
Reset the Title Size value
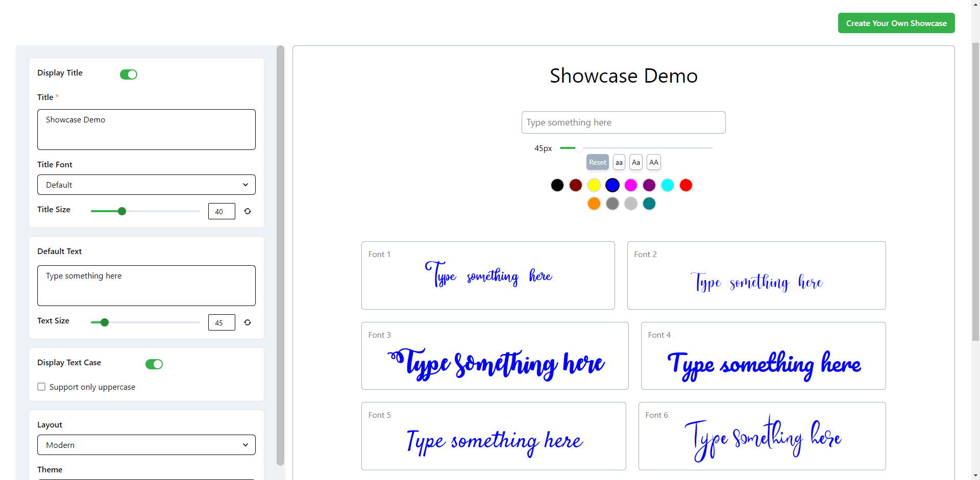coord(248,211)
